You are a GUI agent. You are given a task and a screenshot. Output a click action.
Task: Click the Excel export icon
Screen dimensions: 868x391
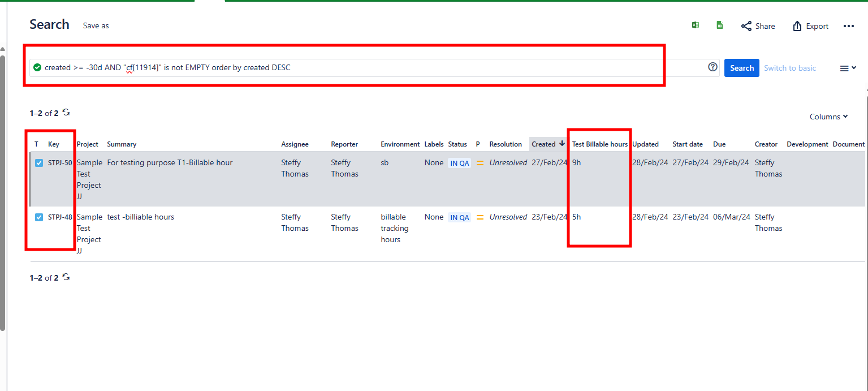pos(696,25)
